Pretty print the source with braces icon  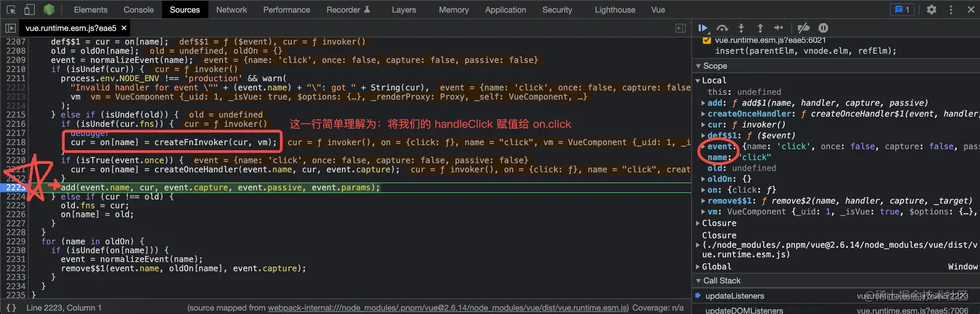click(11, 308)
